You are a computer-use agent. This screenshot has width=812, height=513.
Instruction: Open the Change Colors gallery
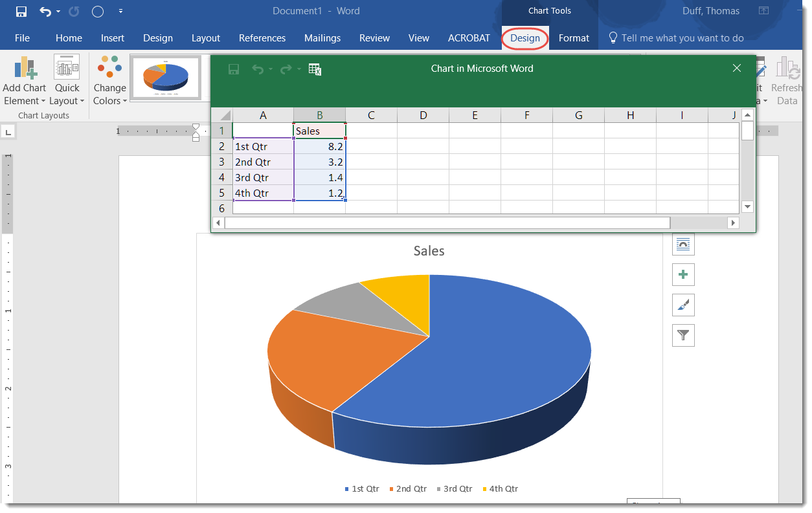click(109, 81)
